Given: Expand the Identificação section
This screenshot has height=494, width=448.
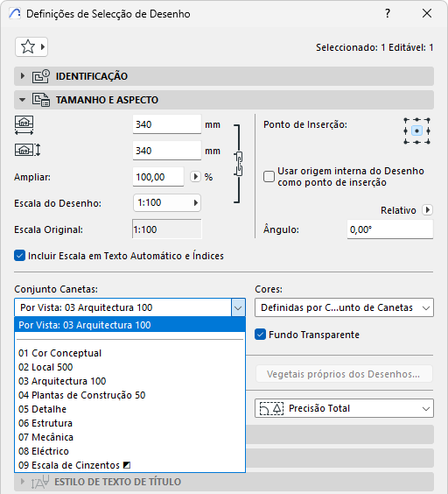Looking at the screenshot, I should (x=23, y=76).
